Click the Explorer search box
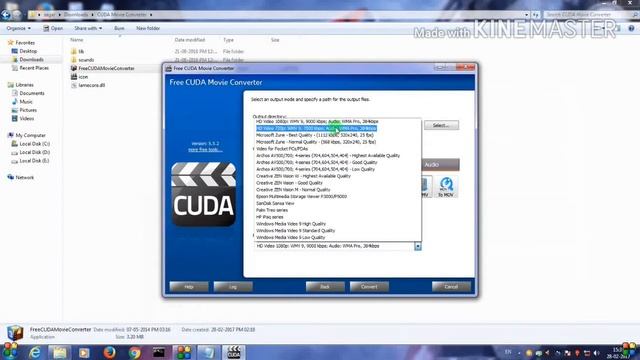Screen dimensions: 640x360 pyautogui.click(x=591, y=15)
